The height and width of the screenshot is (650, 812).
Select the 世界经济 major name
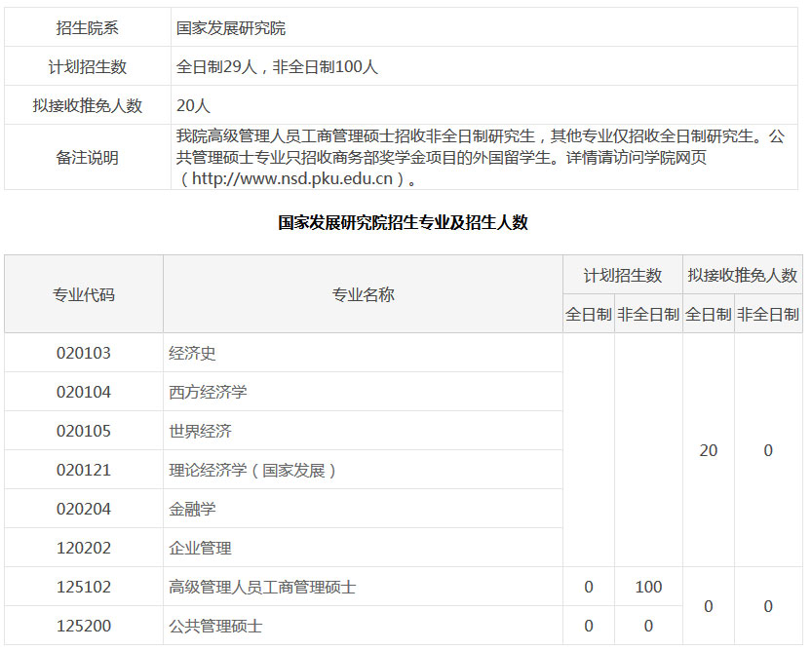200,431
